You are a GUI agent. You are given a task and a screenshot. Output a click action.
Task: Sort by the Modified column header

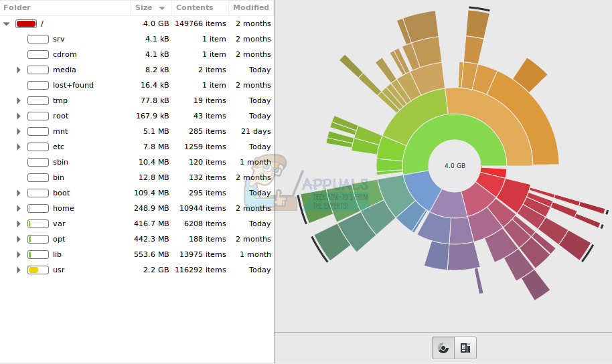[251, 7]
